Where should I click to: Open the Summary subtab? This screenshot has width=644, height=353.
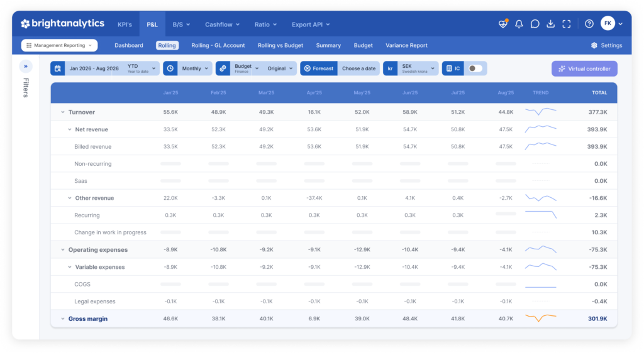pyautogui.click(x=328, y=45)
